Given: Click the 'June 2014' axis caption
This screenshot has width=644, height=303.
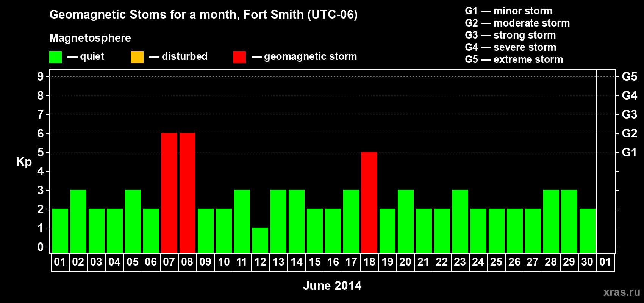Looking at the screenshot, I should point(332,286).
